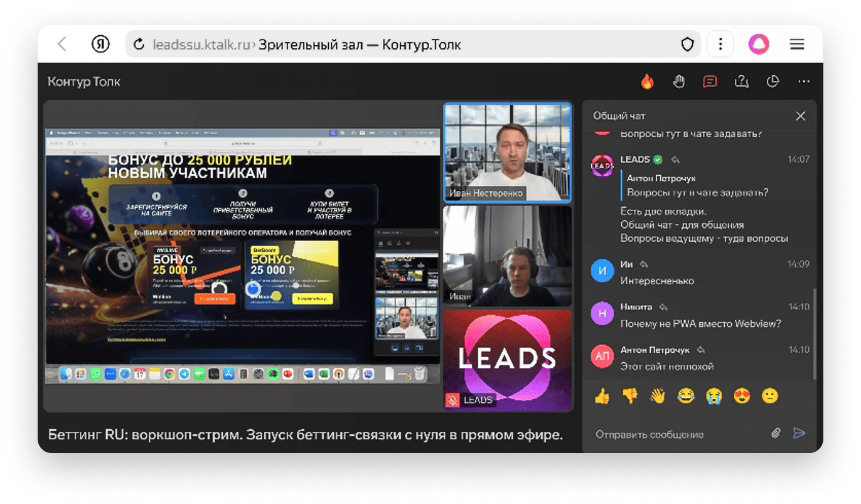Open the questions to host icon

click(741, 82)
